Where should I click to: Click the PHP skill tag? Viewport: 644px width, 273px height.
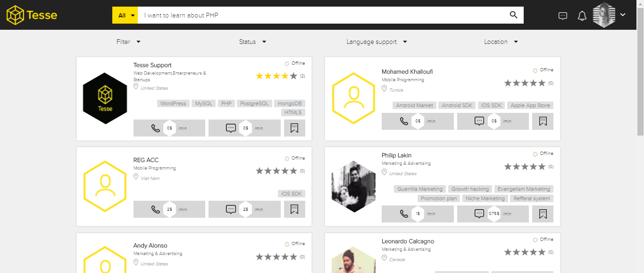pos(226,103)
